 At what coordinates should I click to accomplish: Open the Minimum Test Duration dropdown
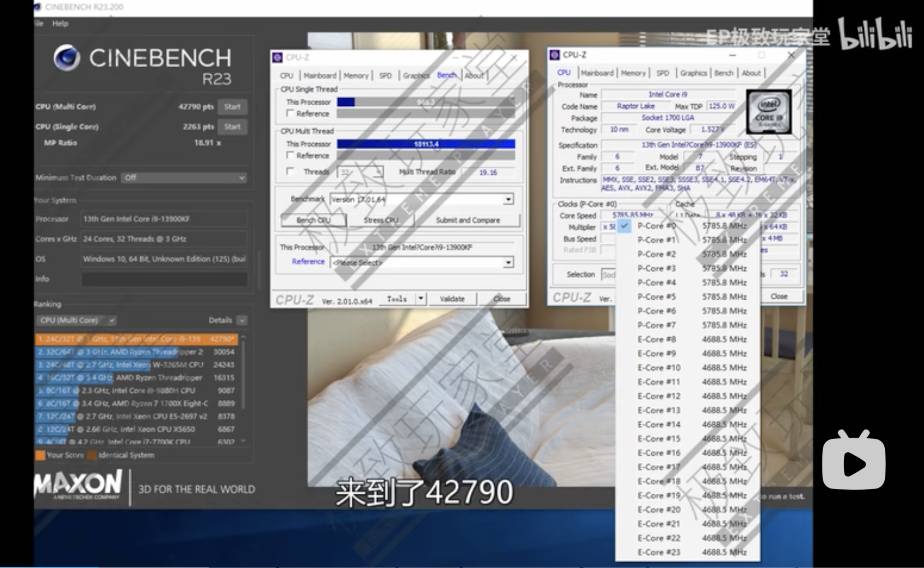184,178
